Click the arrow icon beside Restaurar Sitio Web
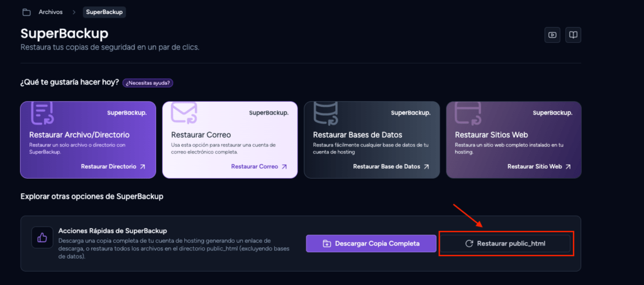Viewport: 644px width, 285px height. tap(568, 167)
